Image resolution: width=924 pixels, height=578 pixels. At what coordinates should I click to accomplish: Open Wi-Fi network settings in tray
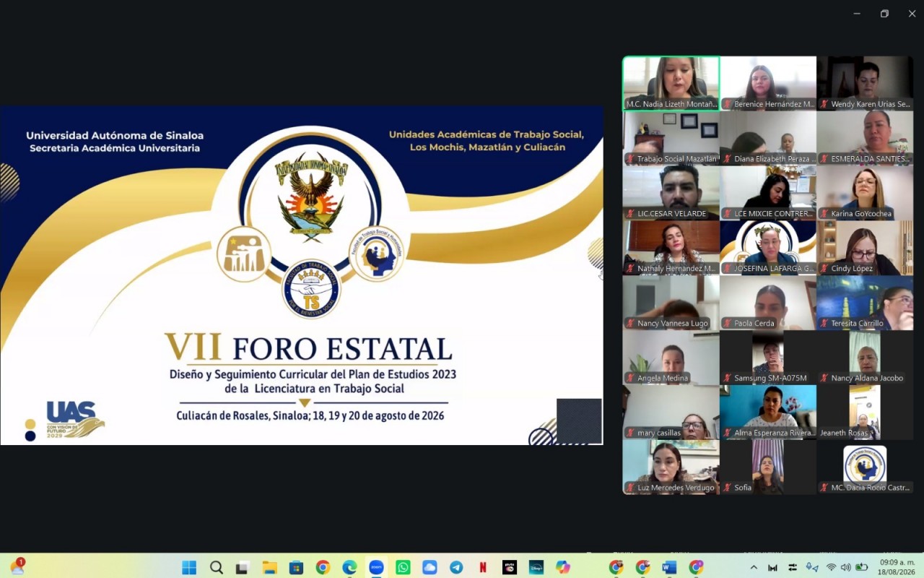pos(831,567)
